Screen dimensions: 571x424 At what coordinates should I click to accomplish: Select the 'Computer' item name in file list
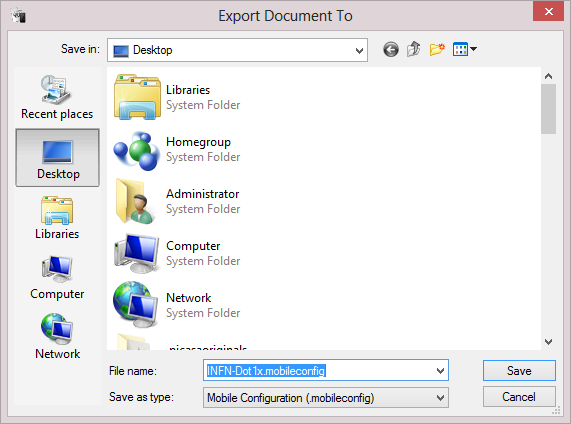pos(193,246)
